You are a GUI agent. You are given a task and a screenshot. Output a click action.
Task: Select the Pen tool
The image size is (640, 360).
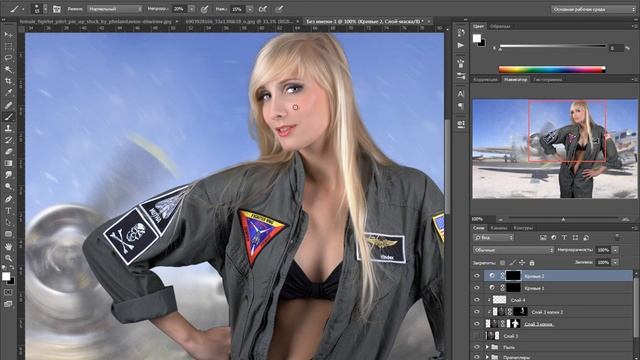[x=8, y=199]
